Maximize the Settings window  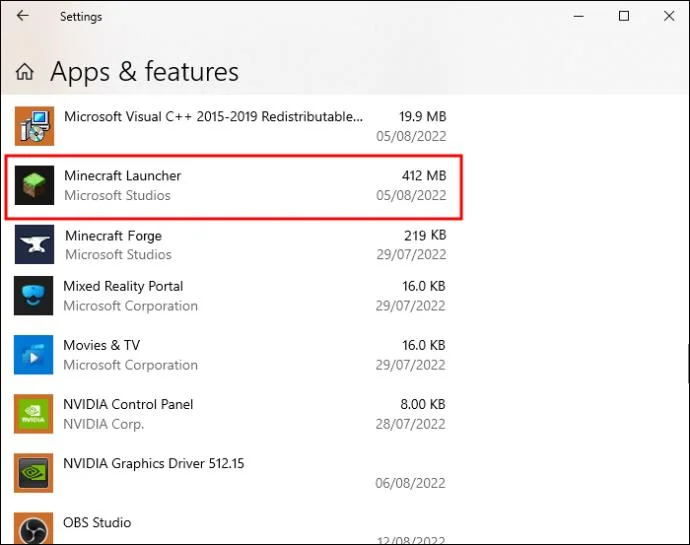tap(624, 16)
